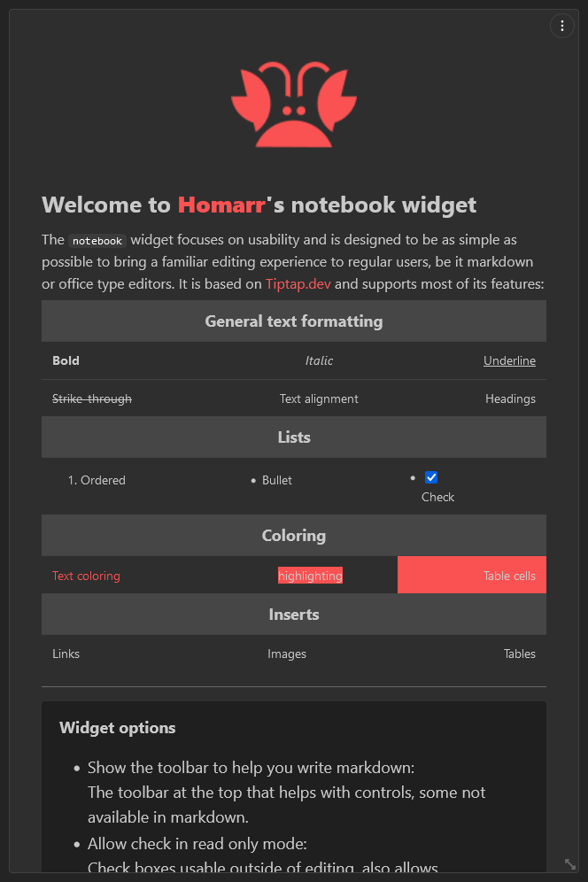Click the inline 'notebook' code tag
Viewport: 588px width, 882px height.
(97, 241)
